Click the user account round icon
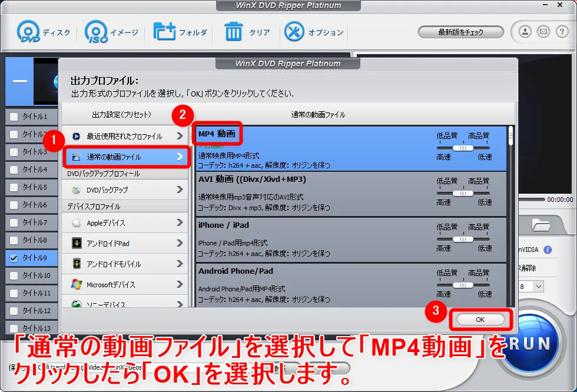The width and height of the screenshot is (577, 392). 525,32
